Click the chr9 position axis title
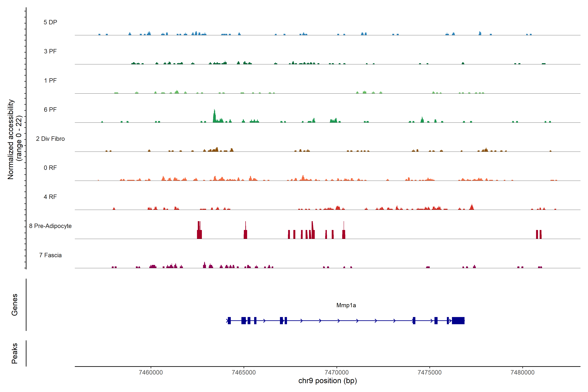 327,381
